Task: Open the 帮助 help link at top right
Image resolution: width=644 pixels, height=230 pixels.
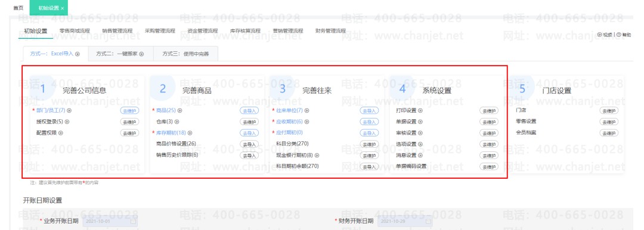Action: 624,35
